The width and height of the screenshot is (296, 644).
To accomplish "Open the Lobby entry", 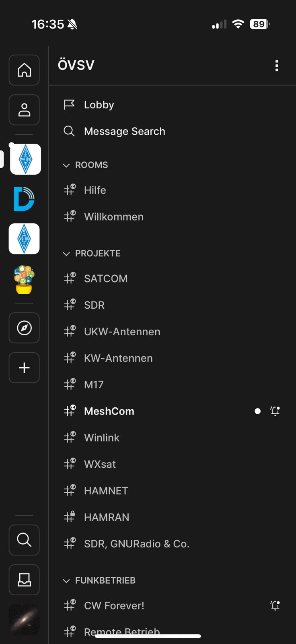I will [99, 105].
